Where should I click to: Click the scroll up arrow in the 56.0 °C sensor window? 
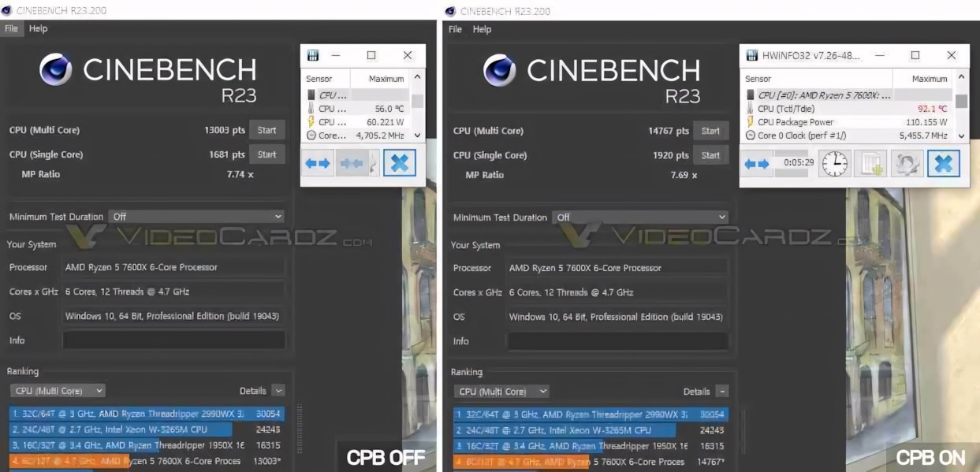tap(418, 78)
